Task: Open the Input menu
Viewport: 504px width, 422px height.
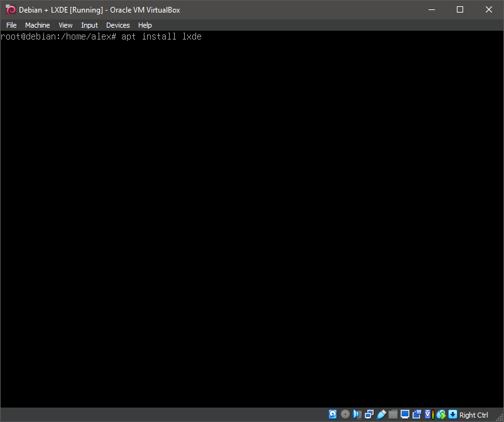Action: pos(89,25)
